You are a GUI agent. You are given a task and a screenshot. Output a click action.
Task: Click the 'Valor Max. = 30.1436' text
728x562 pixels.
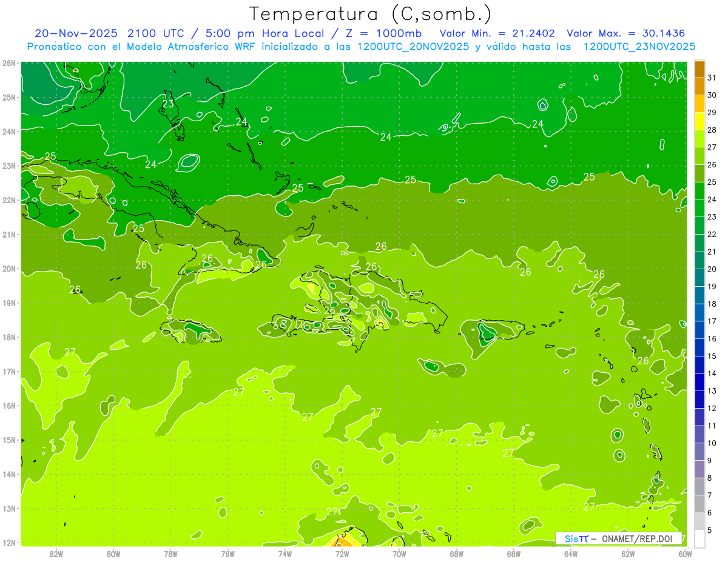[626, 33]
